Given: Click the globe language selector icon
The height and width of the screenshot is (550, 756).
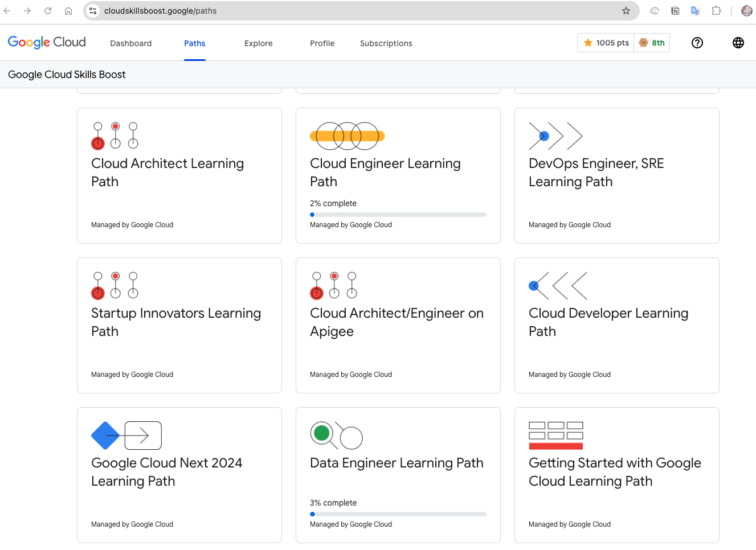Looking at the screenshot, I should [738, 43].
